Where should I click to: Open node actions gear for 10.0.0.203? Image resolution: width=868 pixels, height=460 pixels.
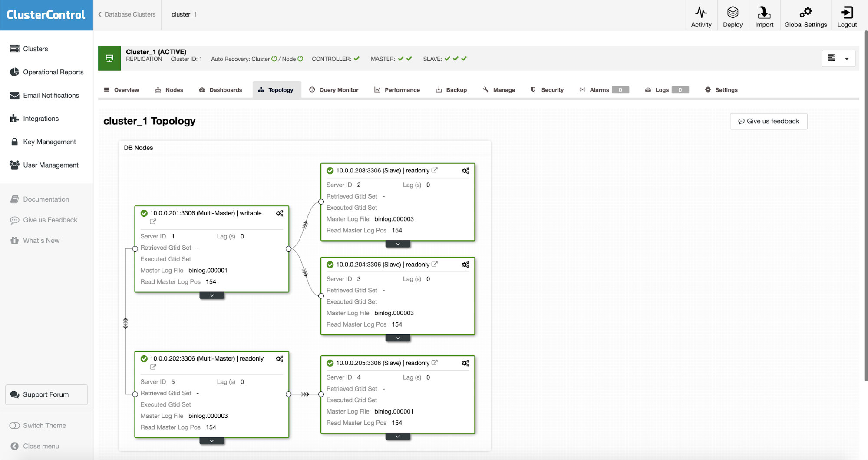pyautogui.click(x=465, y=171)
